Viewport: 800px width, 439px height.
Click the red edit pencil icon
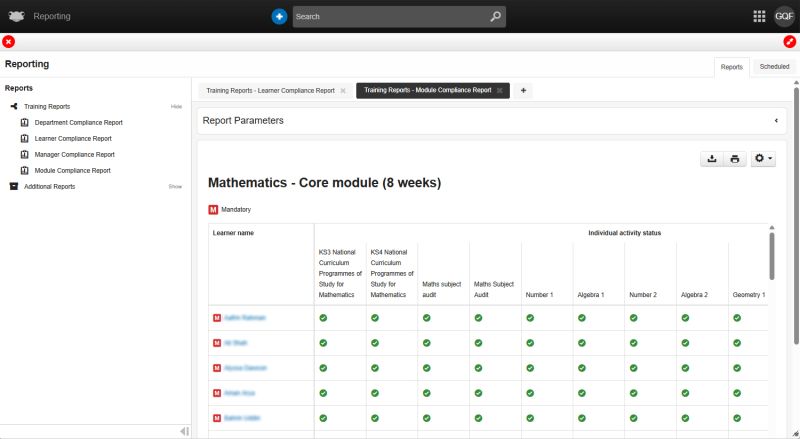tap(790, 41)
